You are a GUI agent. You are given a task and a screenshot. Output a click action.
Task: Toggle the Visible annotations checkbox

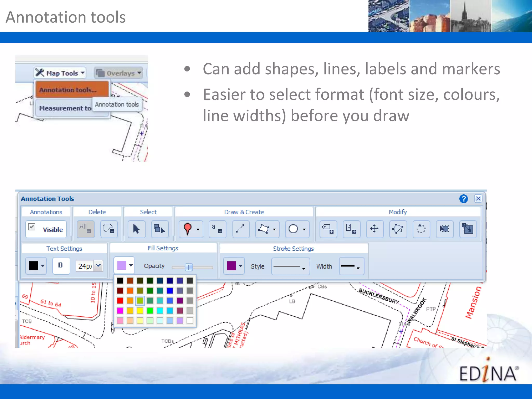(x=32, y=227)
